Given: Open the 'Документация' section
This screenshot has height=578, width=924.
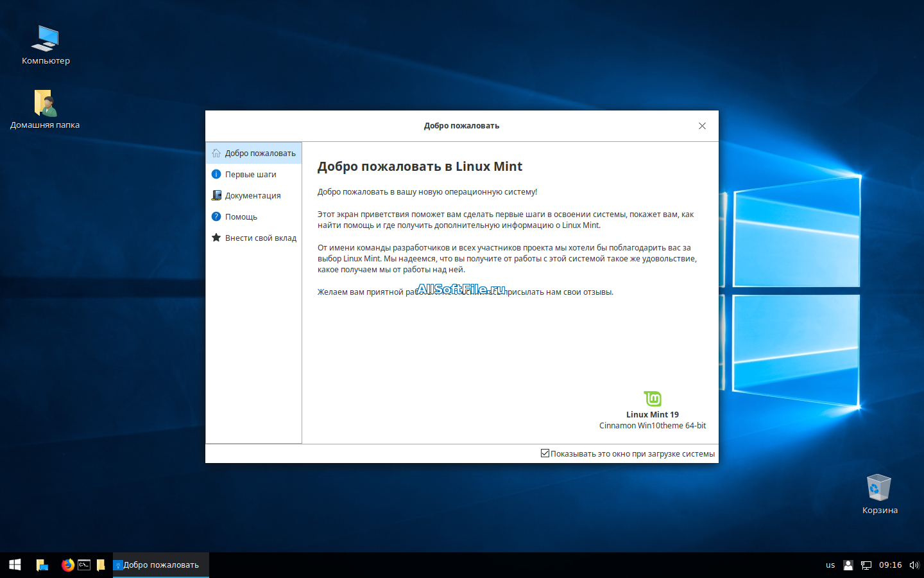Looking at the screenshot, I should (254, 195).
